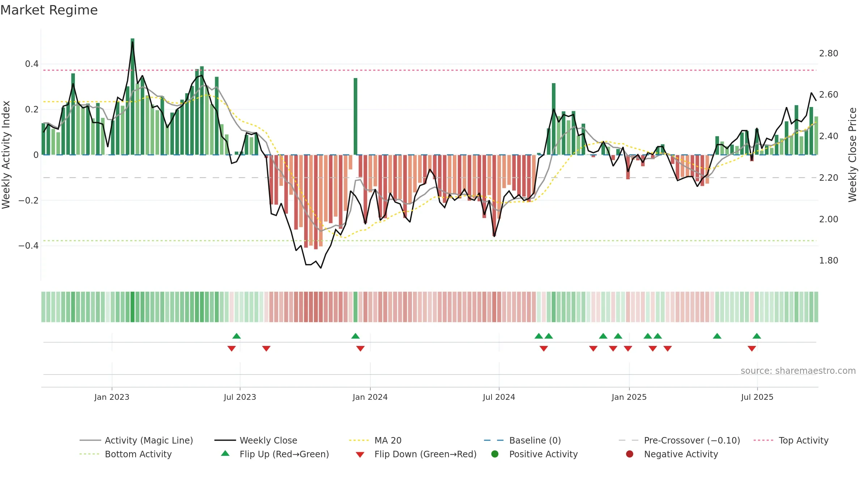Viewport: 868px width, 488px height.
Task: Toggle the MA 20 legend entry
Action: (375, 440)
